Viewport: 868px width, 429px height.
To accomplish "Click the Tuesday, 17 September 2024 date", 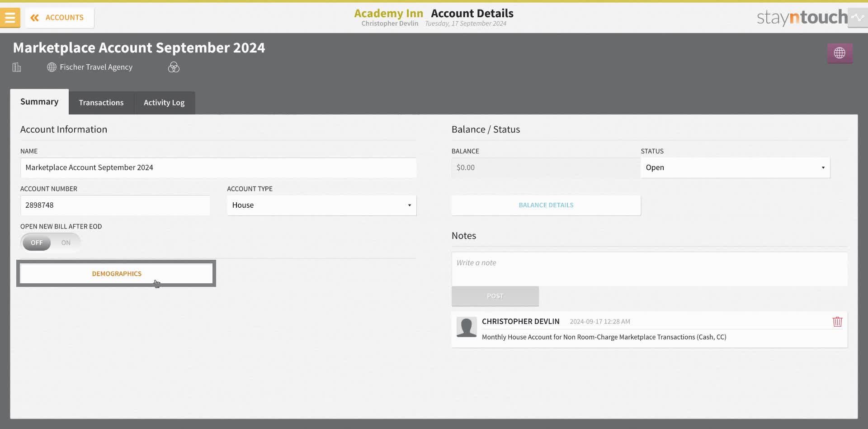I will pos(466,24).
